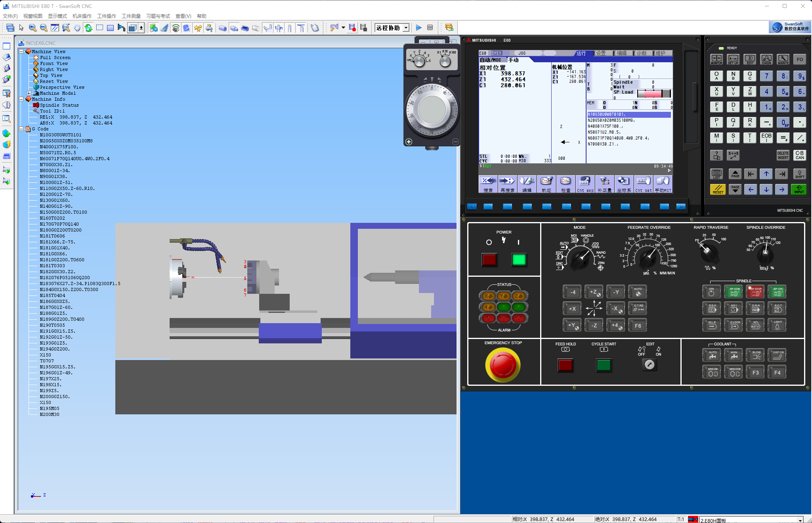Expand the Machine Model tree node
812x523 pixels.
click(29, 93)
